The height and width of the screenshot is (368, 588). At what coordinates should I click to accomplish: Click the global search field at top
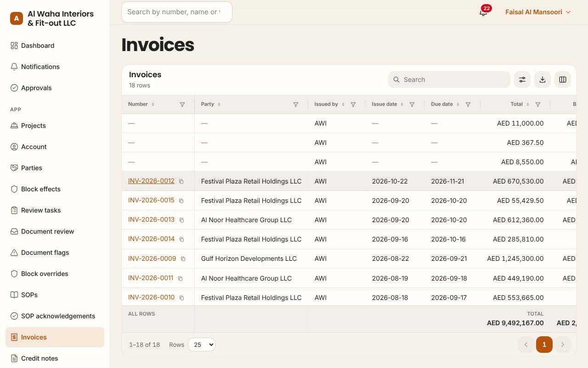coord(177,12)
